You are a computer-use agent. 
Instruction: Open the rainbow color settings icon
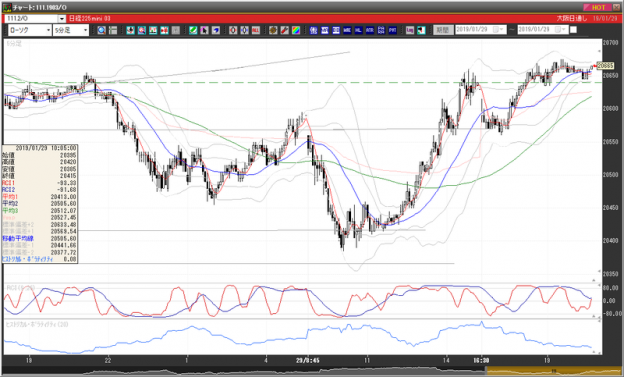(296, 30)
